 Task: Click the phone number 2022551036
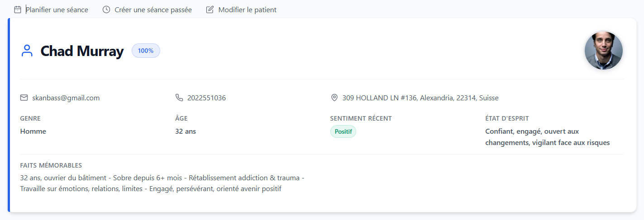[x=206, y=98]
